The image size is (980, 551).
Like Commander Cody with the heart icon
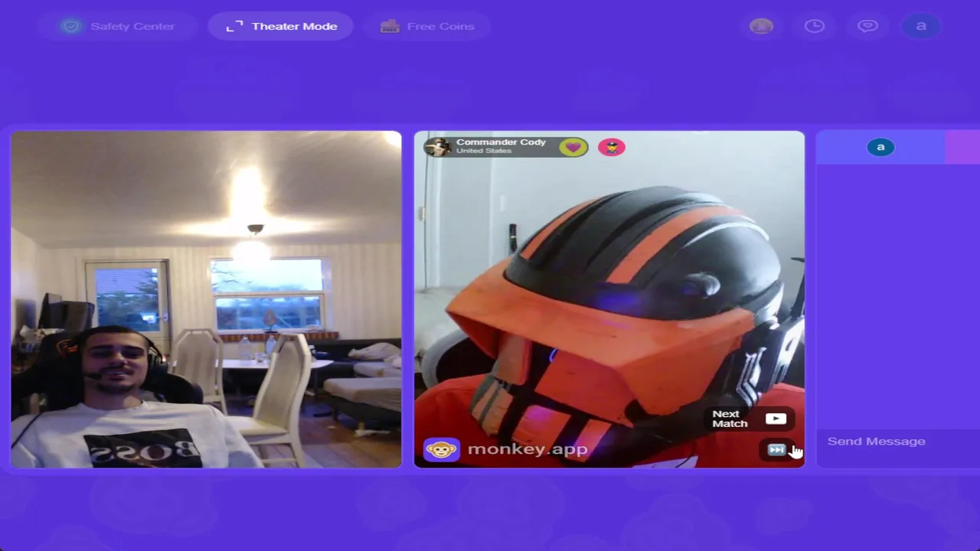coord(573,147)
